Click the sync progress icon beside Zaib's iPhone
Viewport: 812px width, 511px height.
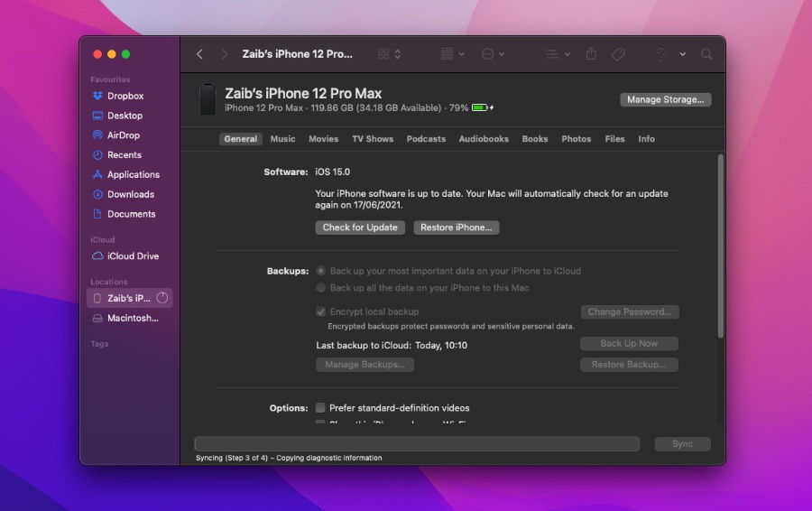[x=162, y=298]
